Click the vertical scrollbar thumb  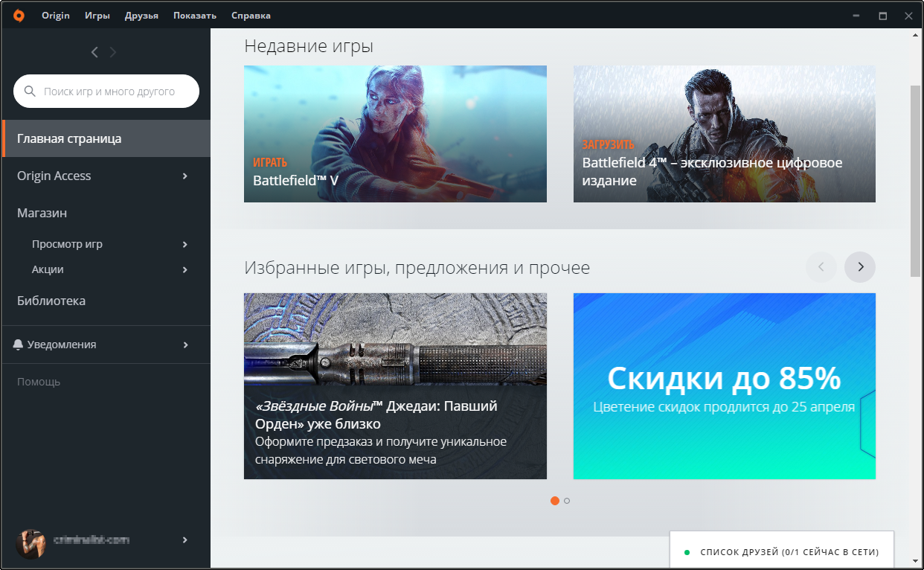[915, 181]
